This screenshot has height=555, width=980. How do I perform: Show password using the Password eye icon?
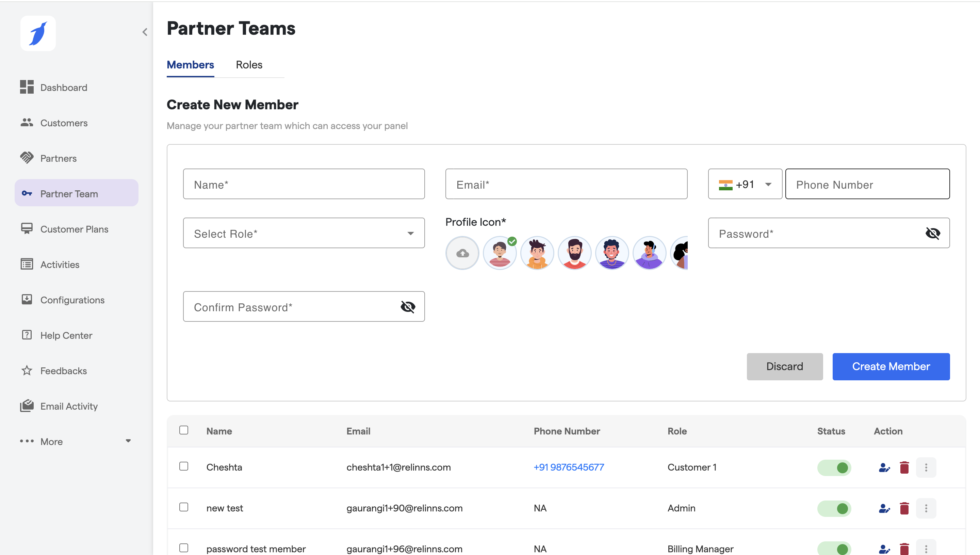point(932,233)
